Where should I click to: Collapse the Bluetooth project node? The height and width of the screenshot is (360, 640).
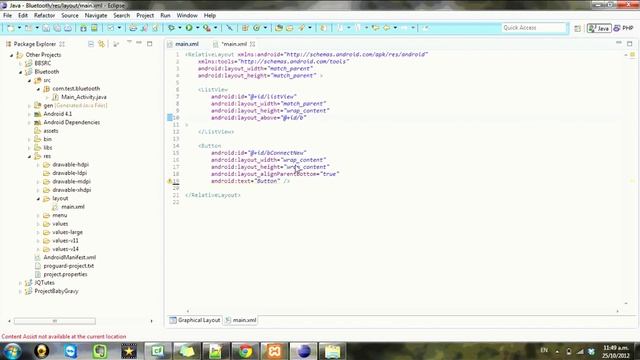click(20, 72)
